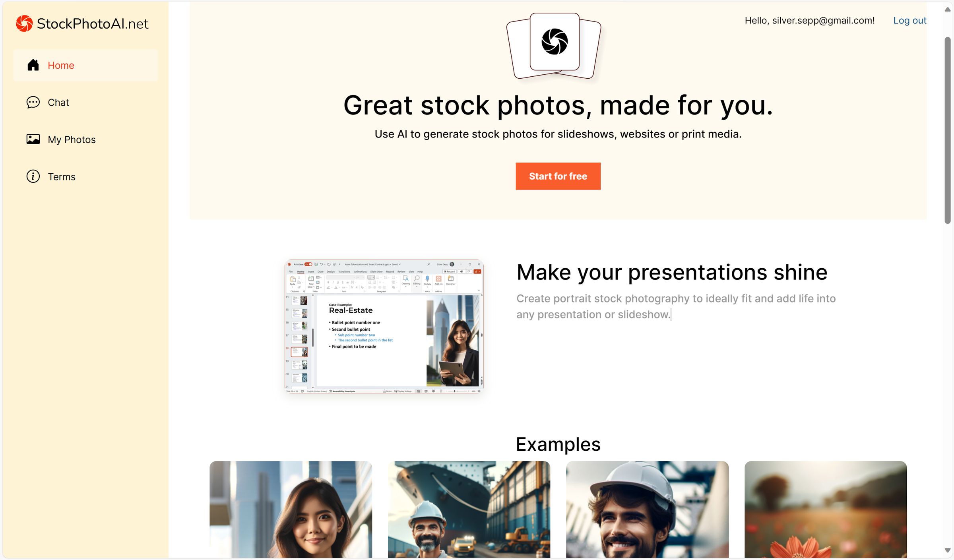Toggle Notes visibility in the PowerPoint status bar
The height and width of the screenshot is (560, 954).
[387, 391]
